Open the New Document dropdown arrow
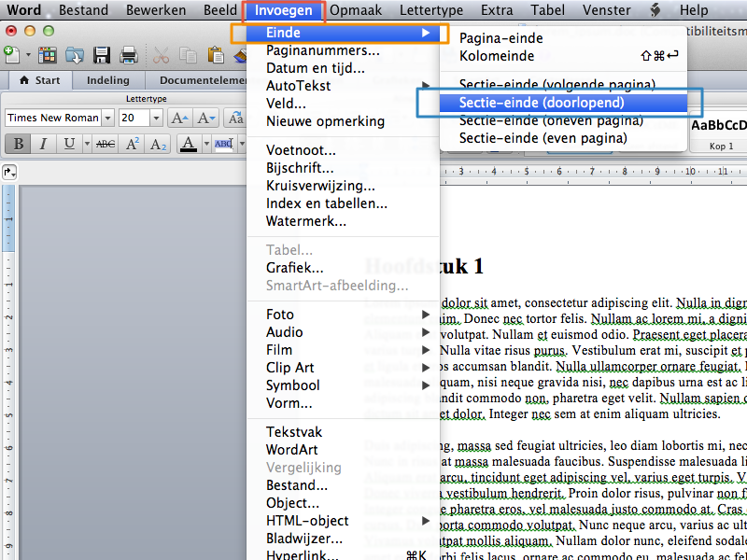The height and width of the screenshot is (560, 747). [28, 55]
